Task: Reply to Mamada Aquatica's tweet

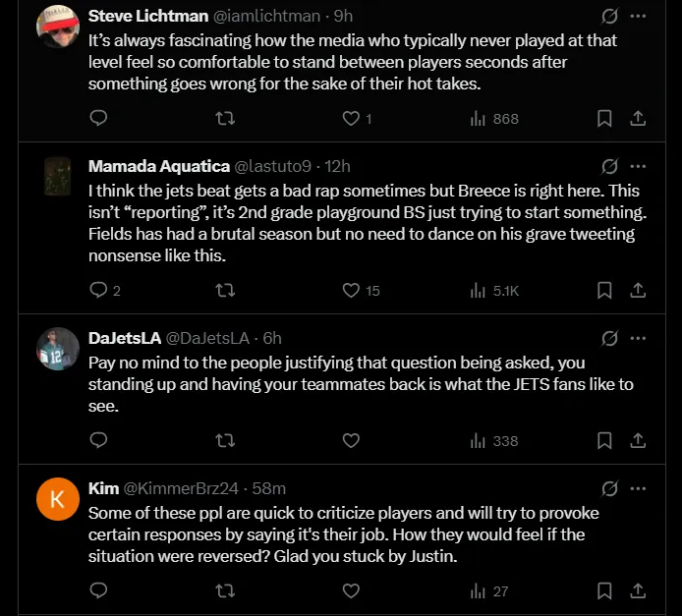Action: click(x=98, y=291)
